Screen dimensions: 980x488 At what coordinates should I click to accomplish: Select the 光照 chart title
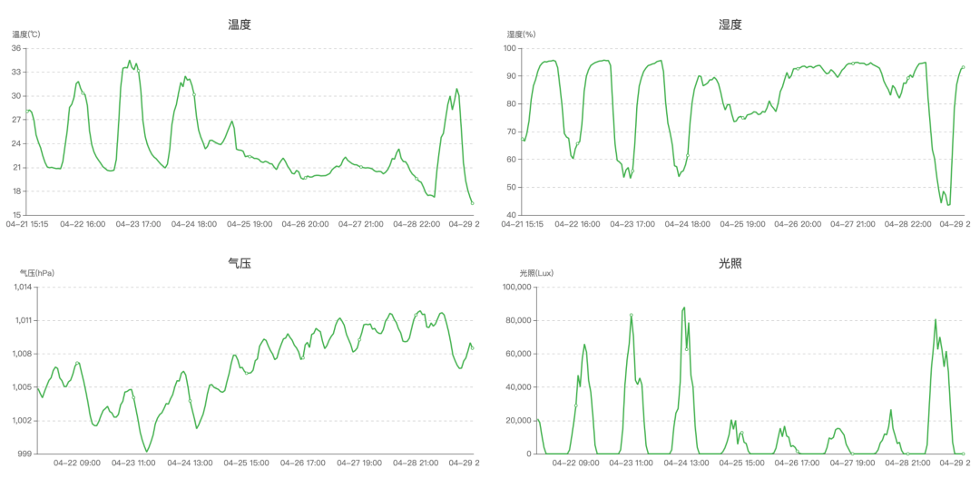click(x=730, y=264)
